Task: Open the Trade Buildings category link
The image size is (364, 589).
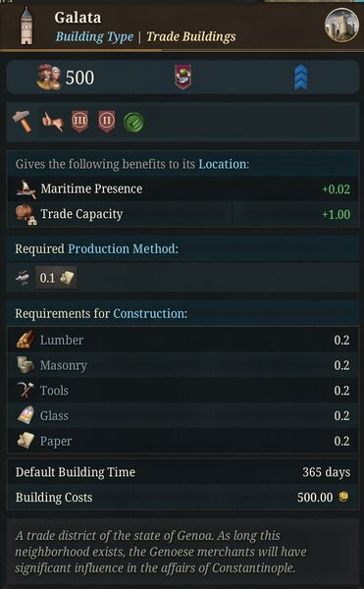Action: (191, 36)
